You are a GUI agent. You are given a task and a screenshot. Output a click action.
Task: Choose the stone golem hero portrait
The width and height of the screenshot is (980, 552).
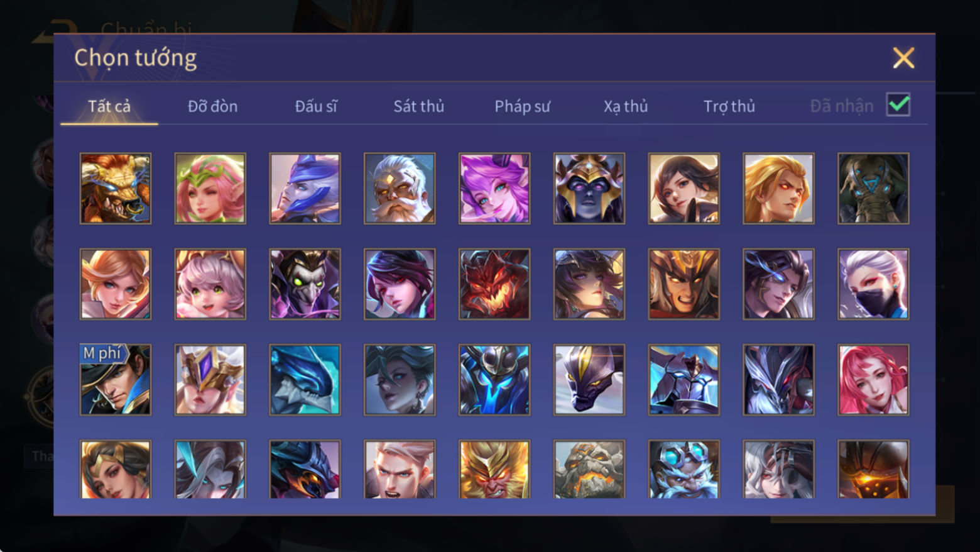(x=589, y=470)
